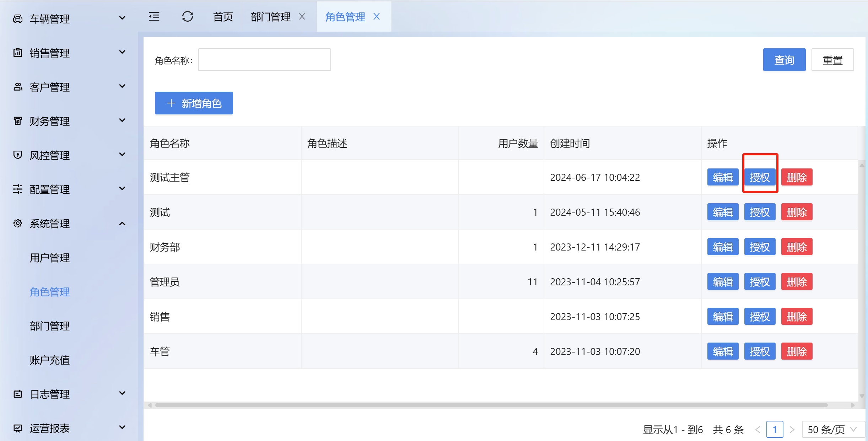Click the 车辆管理 car icon
868x441 pixels.
17,19
